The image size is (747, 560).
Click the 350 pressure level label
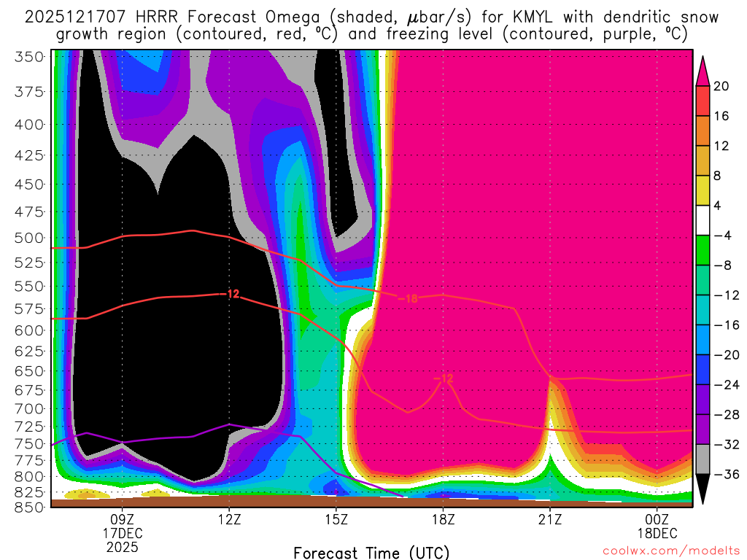tap(29, 57)
